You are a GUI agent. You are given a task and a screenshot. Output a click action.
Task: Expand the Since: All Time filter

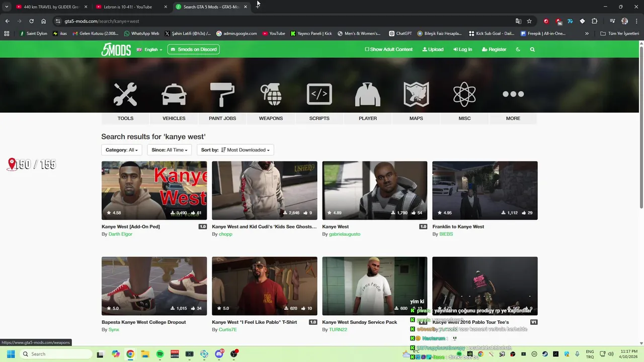point(170,150)
